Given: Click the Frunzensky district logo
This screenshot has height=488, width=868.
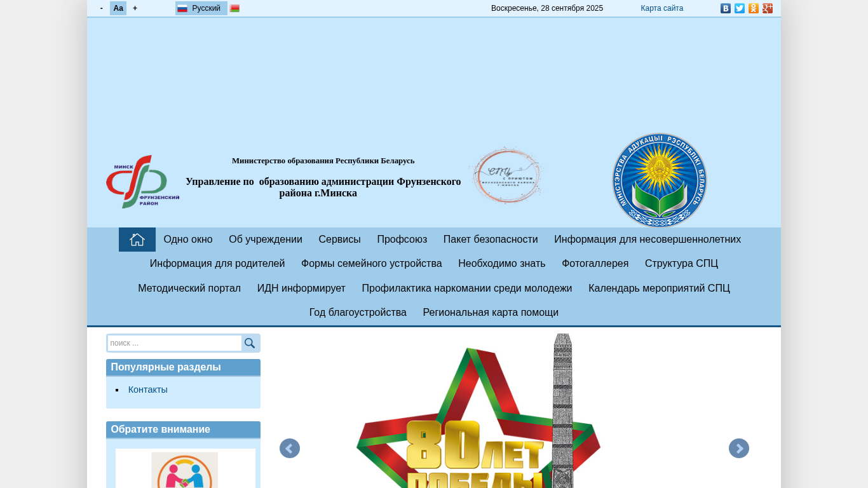Looking at the screenshot, I should (142, 182).
